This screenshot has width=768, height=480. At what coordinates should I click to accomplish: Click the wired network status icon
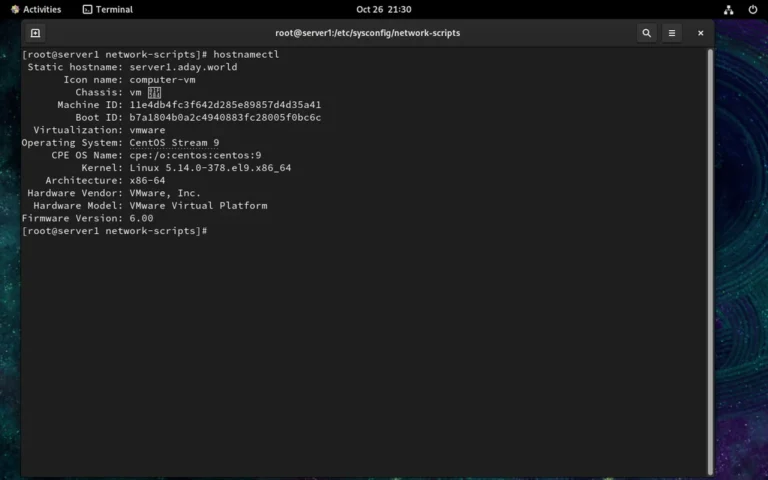click(x=727, y=9)
